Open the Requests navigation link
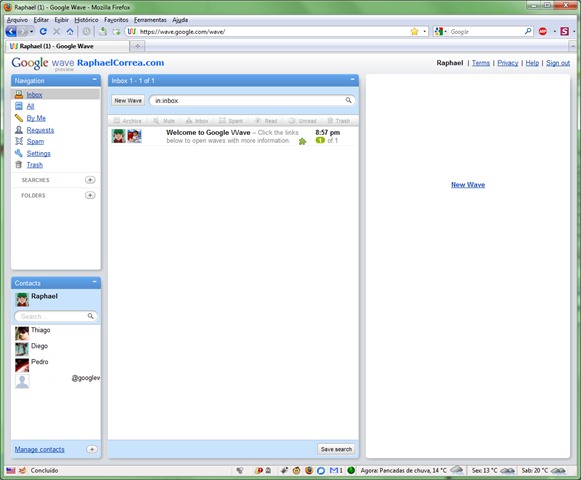This screenshot has width=581, height=480. coord(40,130)
